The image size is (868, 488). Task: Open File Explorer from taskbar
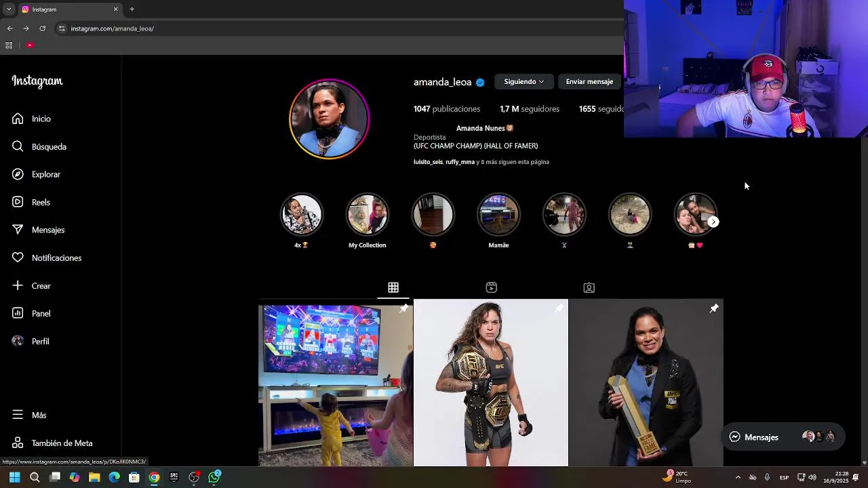[94, 477]
